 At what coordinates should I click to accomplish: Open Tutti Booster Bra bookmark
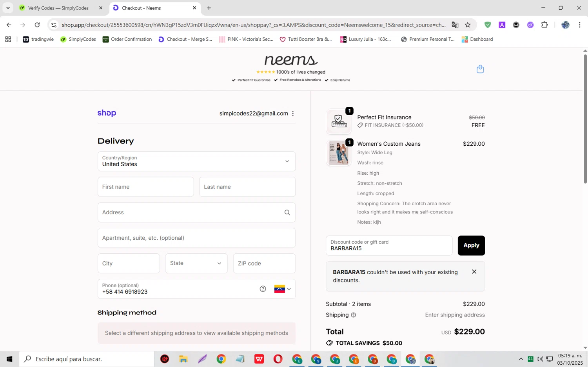click(305, 39)
